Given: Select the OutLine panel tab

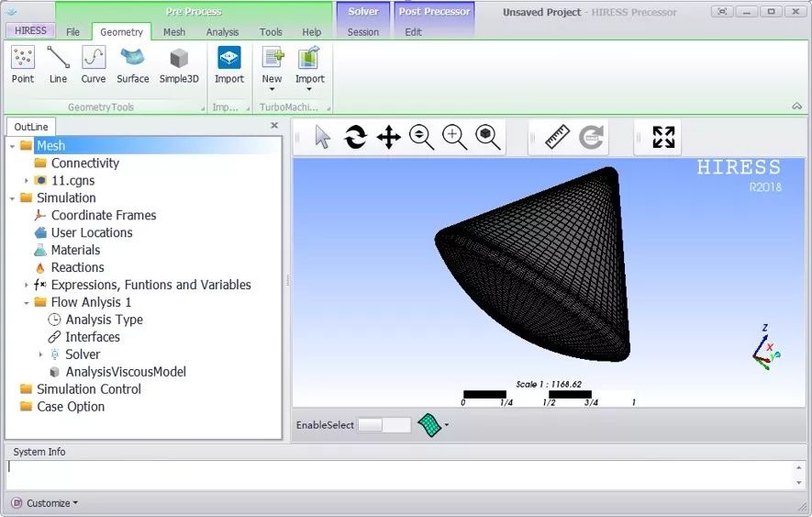Looking at the screenshot, I should [31, 127].
